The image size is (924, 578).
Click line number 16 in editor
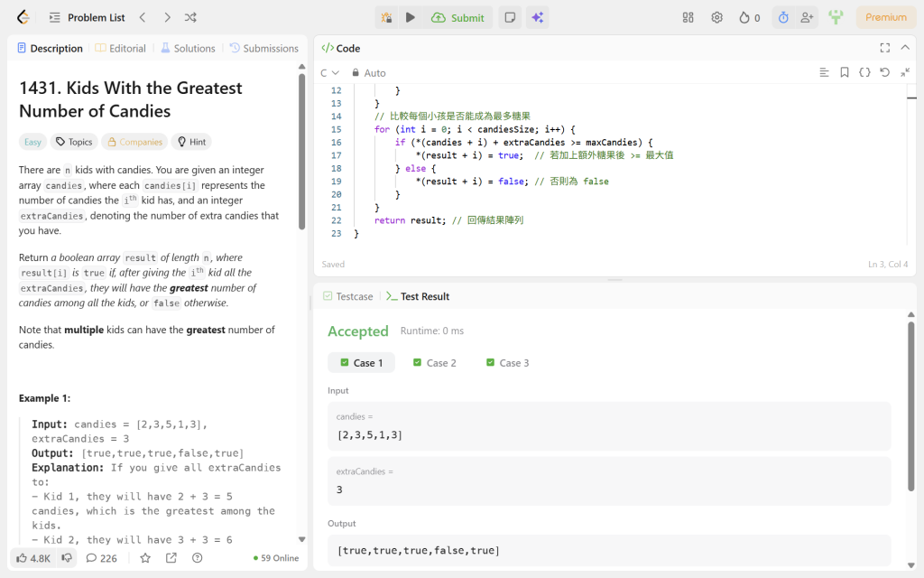[336, 142]
